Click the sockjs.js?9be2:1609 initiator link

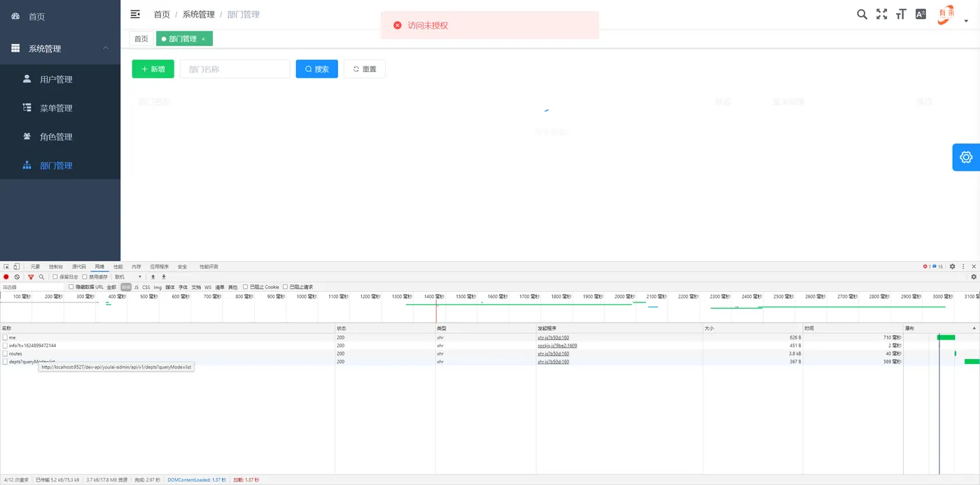[x=557, y=346]
